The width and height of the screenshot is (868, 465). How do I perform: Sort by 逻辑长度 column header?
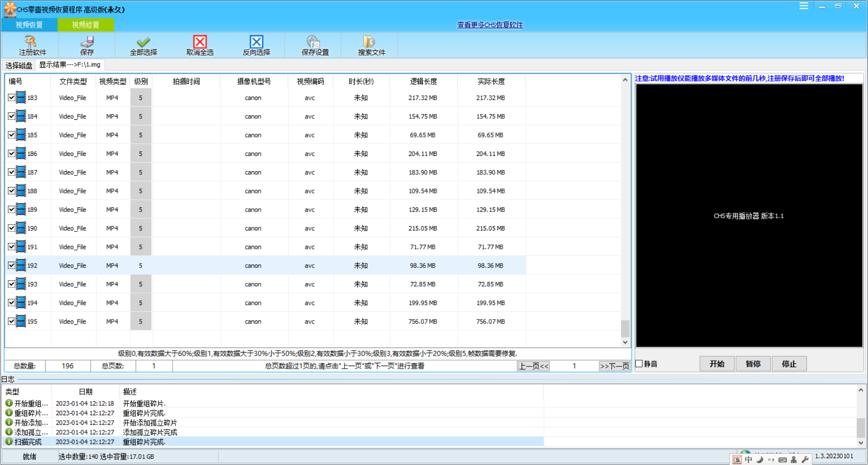[424, 81]
